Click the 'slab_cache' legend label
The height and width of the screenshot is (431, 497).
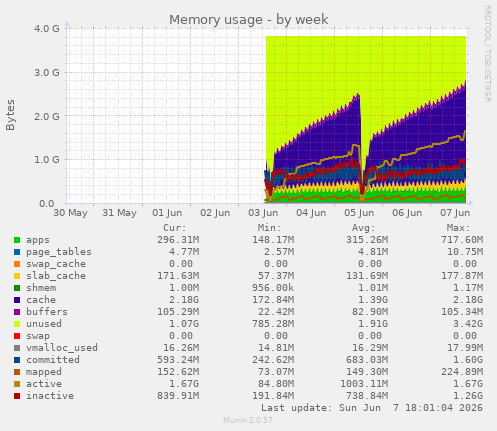point(56,276)
